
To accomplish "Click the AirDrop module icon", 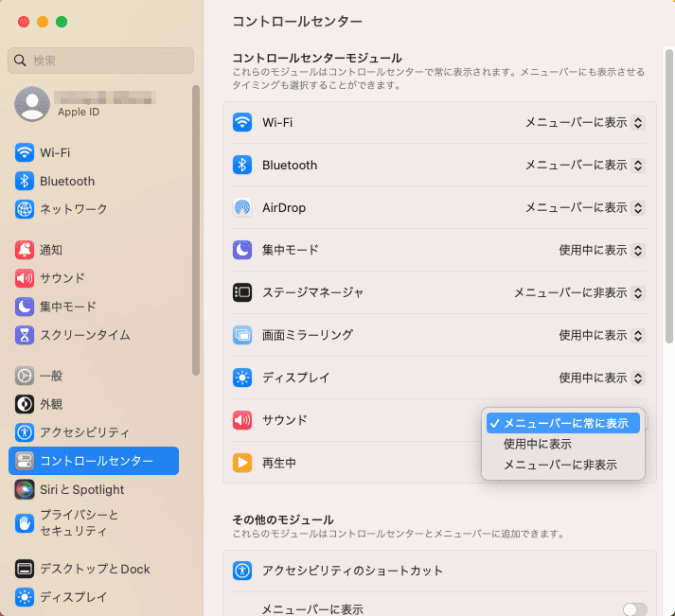I will (x=242, y=207).
